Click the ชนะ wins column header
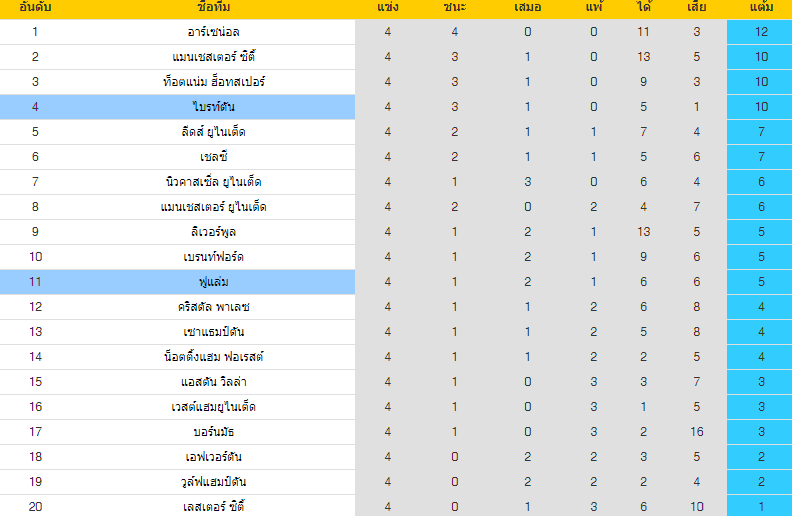The image size is (792, 516). [455, 7]
